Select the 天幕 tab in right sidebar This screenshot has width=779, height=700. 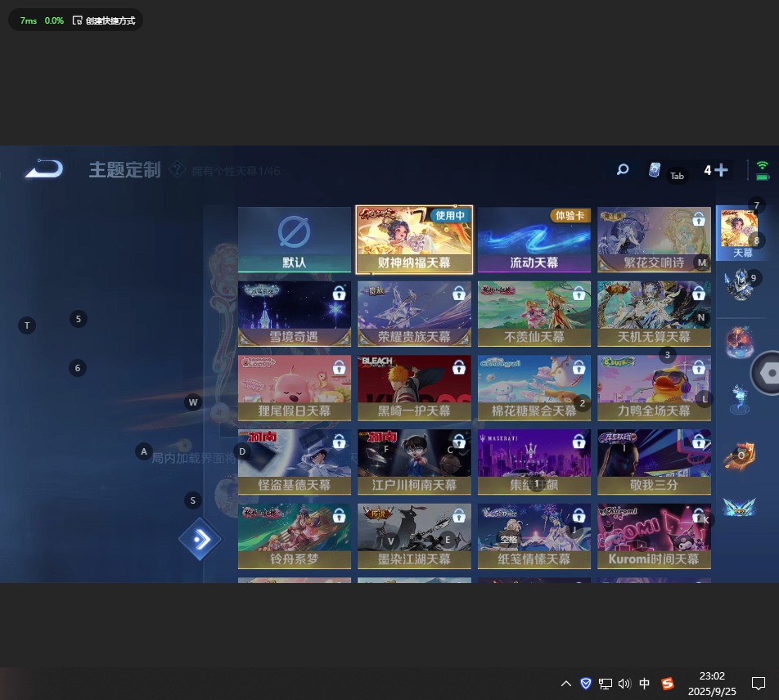point(742,233)
